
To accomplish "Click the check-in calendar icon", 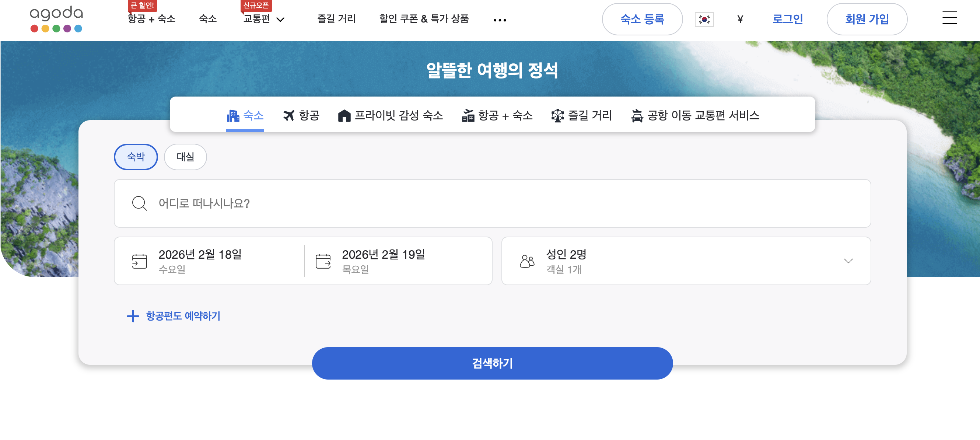I will coord(139,261).
